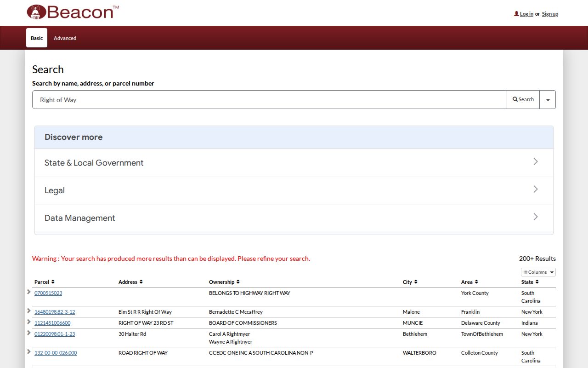Open parcel 16480198.82-3-12 link
This screenshot has width=588, height=368.
[x=55, y=312]
